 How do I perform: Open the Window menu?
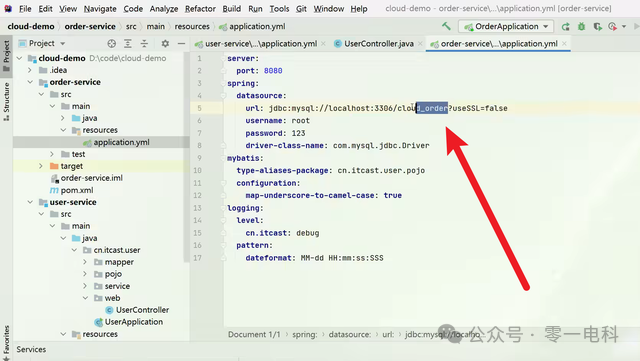(329, 9)
